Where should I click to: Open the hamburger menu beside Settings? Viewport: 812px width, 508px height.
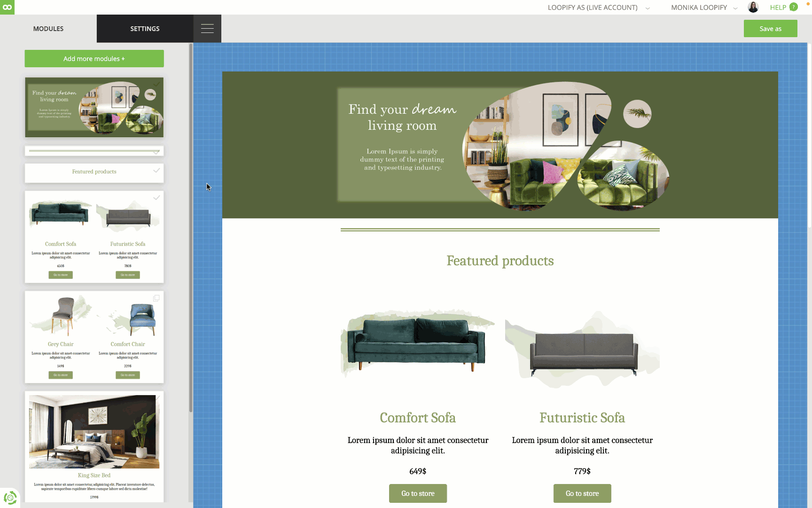[x=207, y=29]
